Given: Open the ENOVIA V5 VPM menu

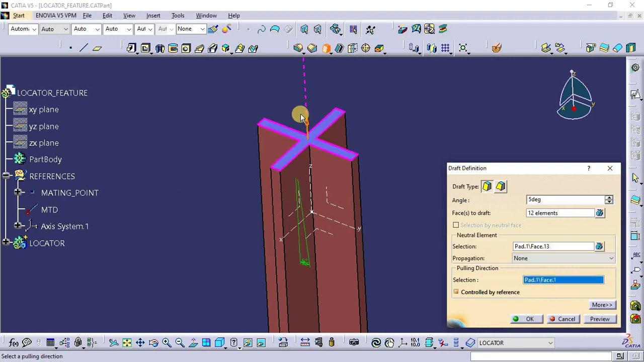Looking at the screenshot, I should tap(56, 16).
